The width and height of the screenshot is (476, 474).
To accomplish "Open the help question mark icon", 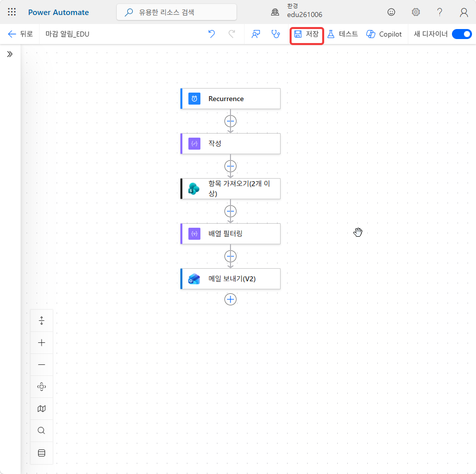I will 439,12.
